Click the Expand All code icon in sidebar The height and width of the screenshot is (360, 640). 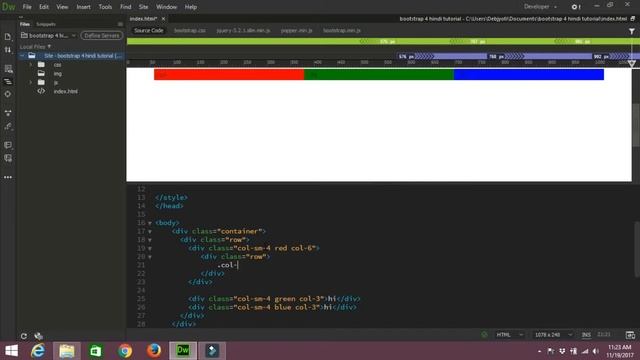[8, 82]
